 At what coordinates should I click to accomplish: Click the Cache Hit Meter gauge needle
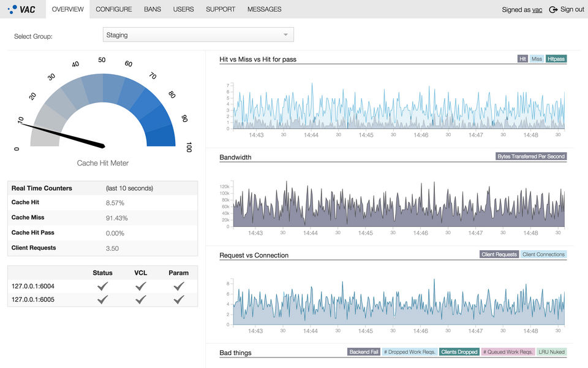coord(62,134)
